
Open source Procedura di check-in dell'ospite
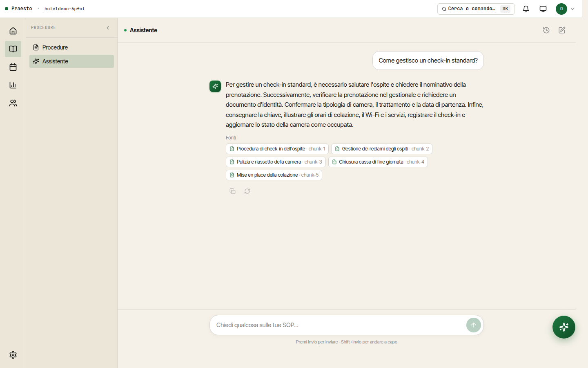(277, 149)
